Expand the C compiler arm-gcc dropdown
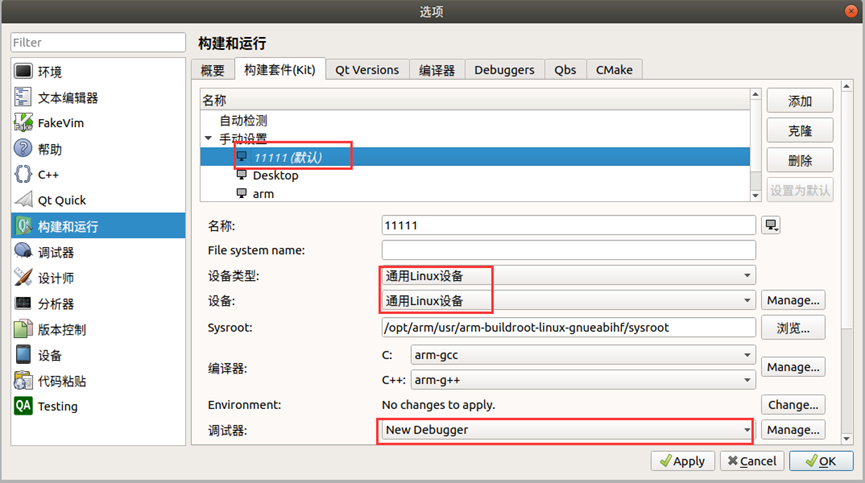This screenshot has width=865, height=483. 583,355
